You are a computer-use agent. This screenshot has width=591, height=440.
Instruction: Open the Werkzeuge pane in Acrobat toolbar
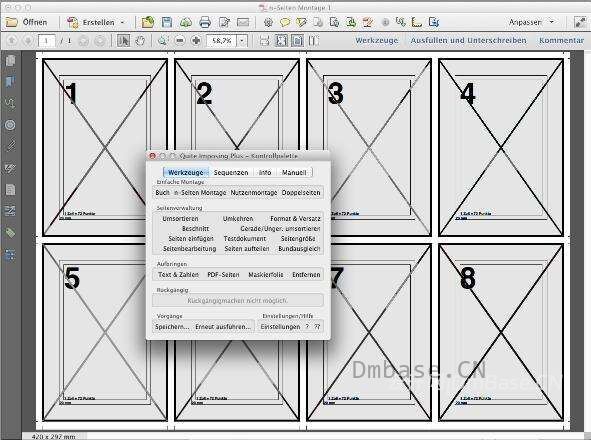[377, 40]
